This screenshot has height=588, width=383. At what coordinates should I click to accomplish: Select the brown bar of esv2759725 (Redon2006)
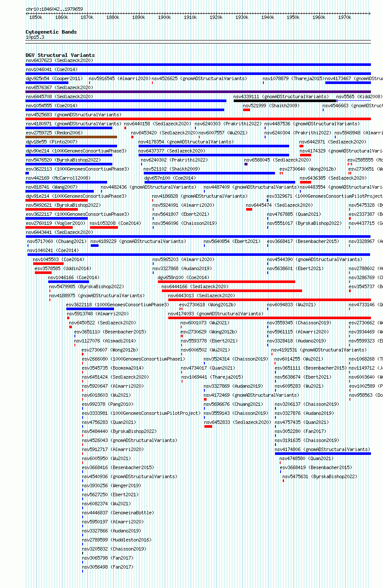pos(71,137)
